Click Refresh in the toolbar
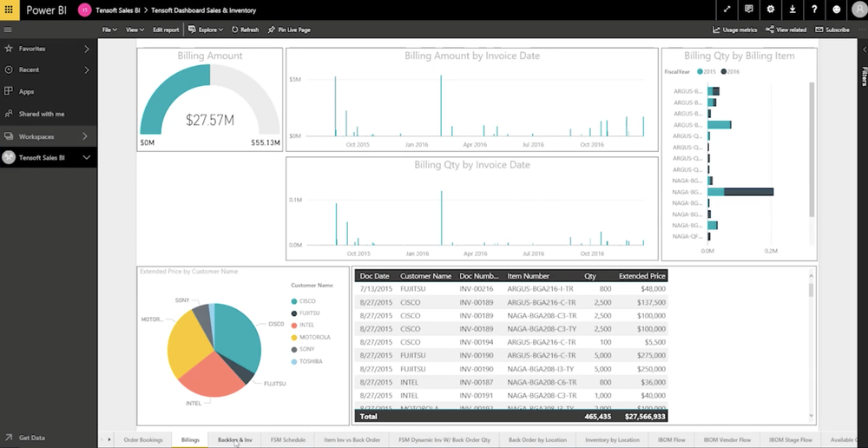The height and width of the screenshot is (448, 868). click(246, 30)
